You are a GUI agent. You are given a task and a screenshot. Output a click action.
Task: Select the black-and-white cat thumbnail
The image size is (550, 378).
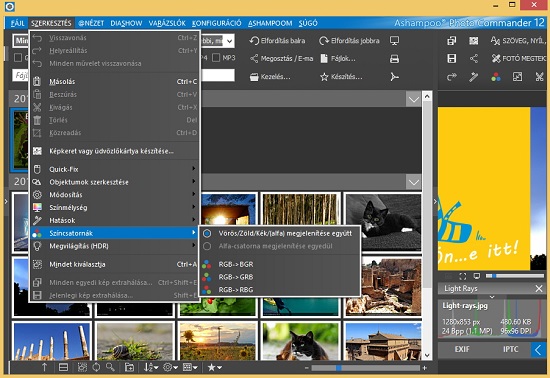[x=383, y=222]
